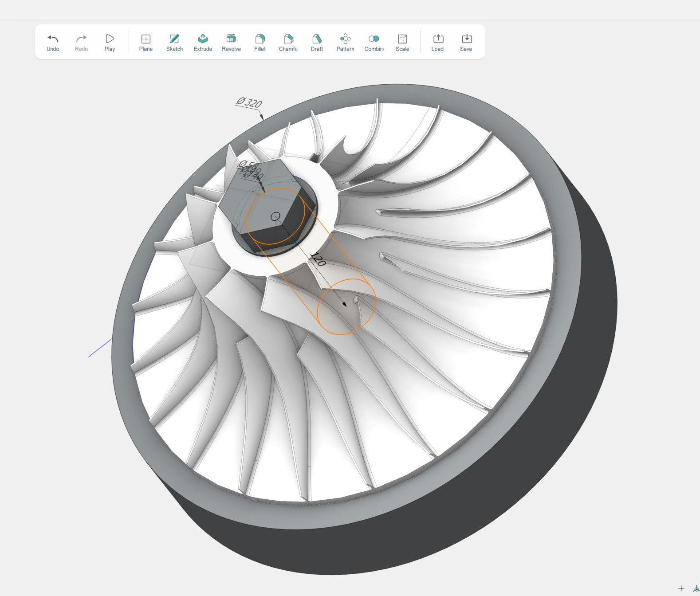Click the Redo toolbar icon
This screenshot has width=700, height=596.
pyautogui.click(x=81, y=43)
